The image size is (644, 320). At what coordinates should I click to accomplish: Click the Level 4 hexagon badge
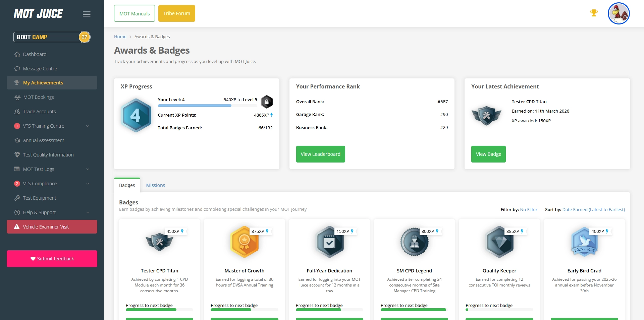tap(136, 116)
